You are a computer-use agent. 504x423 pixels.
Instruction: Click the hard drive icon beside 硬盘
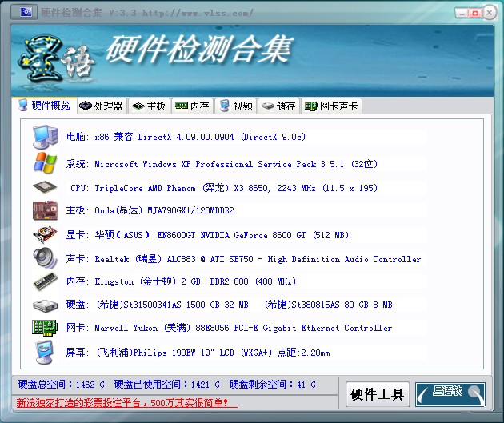[x=46, y=305]
